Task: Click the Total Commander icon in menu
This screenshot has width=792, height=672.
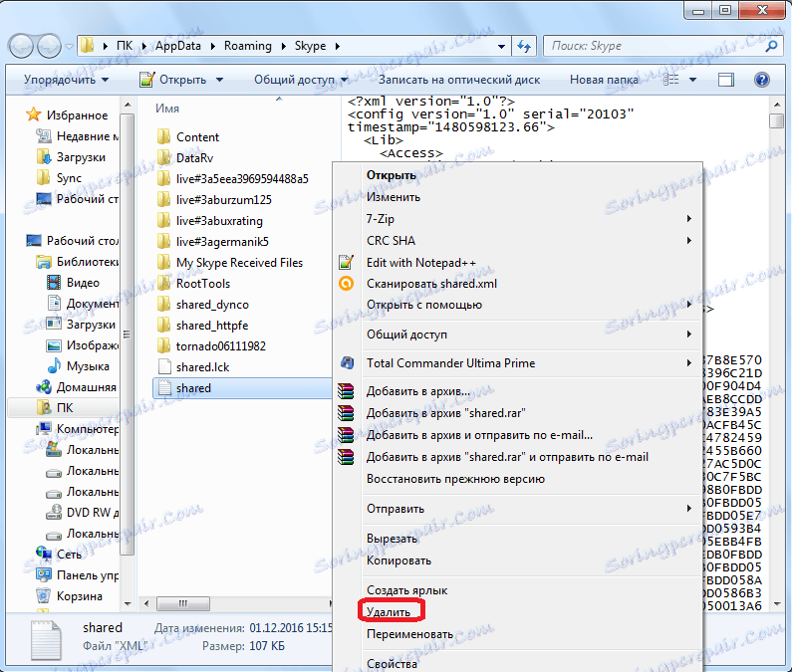Action: [347, 362]
